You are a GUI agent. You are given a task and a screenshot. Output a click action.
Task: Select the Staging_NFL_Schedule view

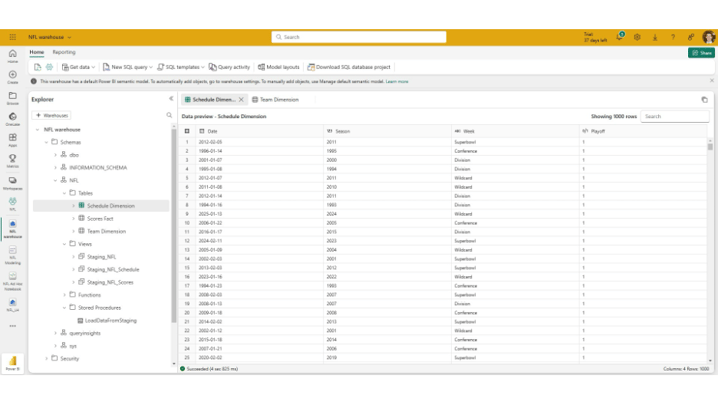click(113, 269)
